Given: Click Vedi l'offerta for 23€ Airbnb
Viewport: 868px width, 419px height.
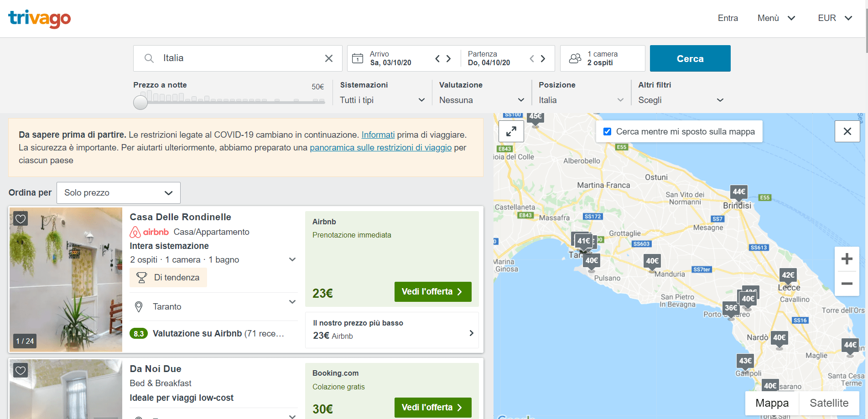Looking at the screenshot, I should coord(433,292).
